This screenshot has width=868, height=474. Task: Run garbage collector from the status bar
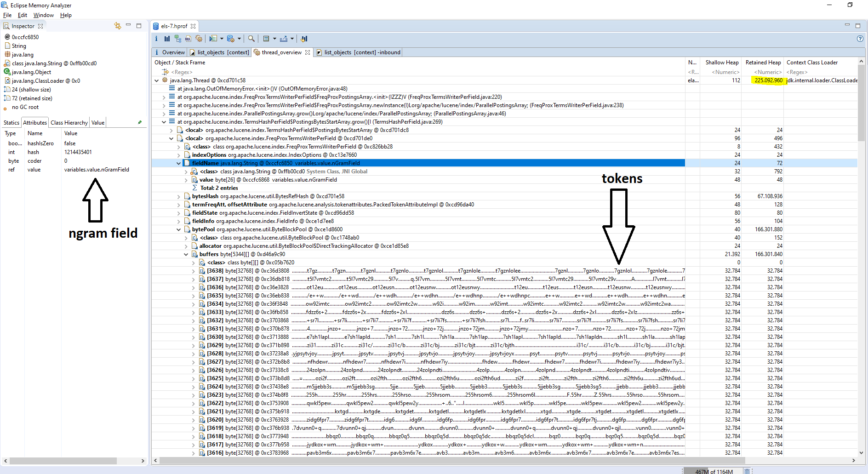click(x=747, y=471)
